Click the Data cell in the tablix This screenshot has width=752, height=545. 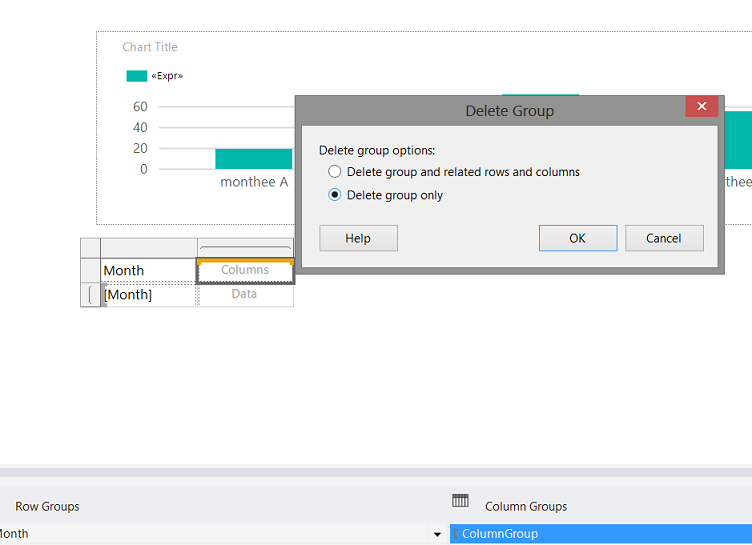(x=245, y=294)
